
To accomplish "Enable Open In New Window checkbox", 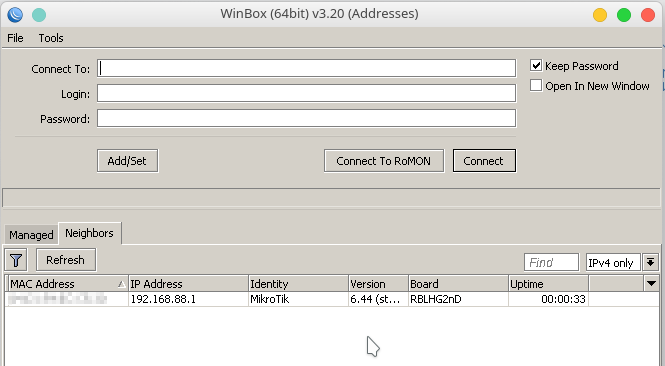I will (536, 86).
